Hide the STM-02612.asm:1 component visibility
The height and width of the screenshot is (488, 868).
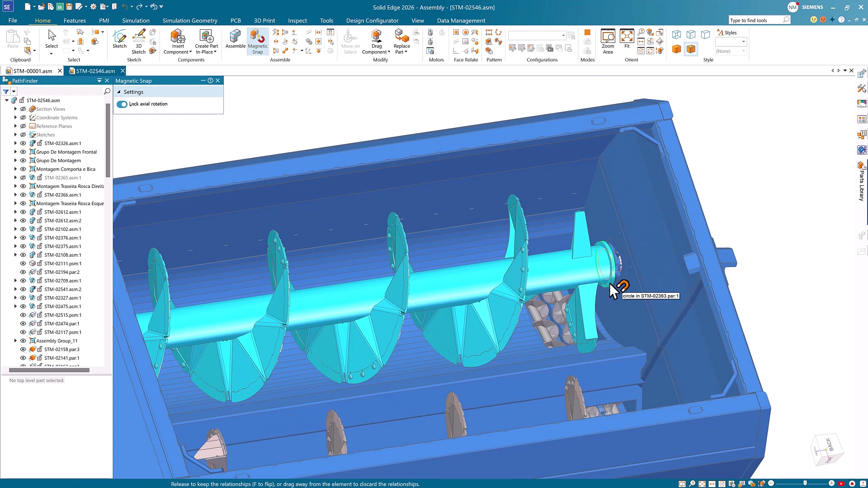(23, 212)
